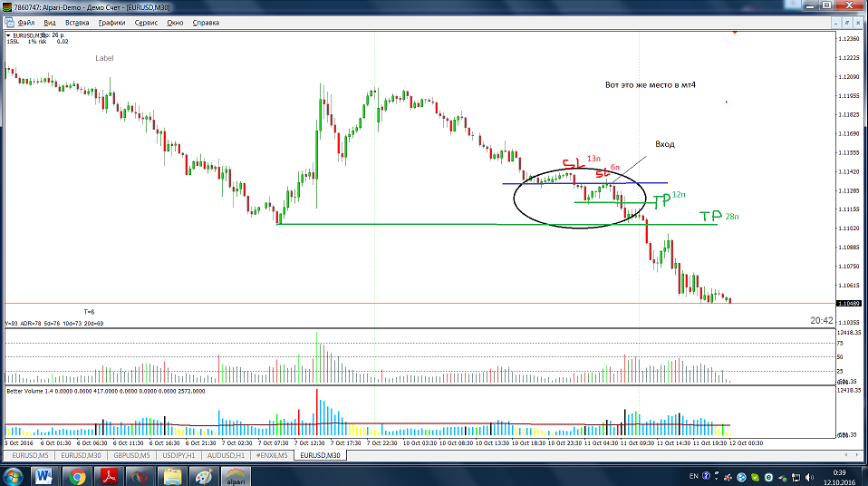The height and width of the screenshot is (486, 868).
Task: Click the Alpari terminal icon in the taskbar
Action: [236, 475]
